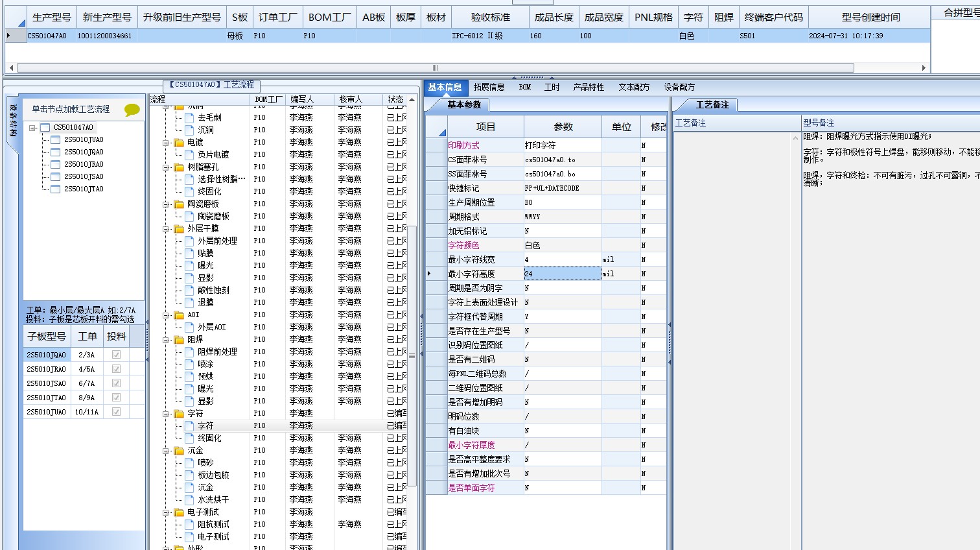
Task: Click the 最小字符高度 value field showing 24
Action: pos(563,274)
